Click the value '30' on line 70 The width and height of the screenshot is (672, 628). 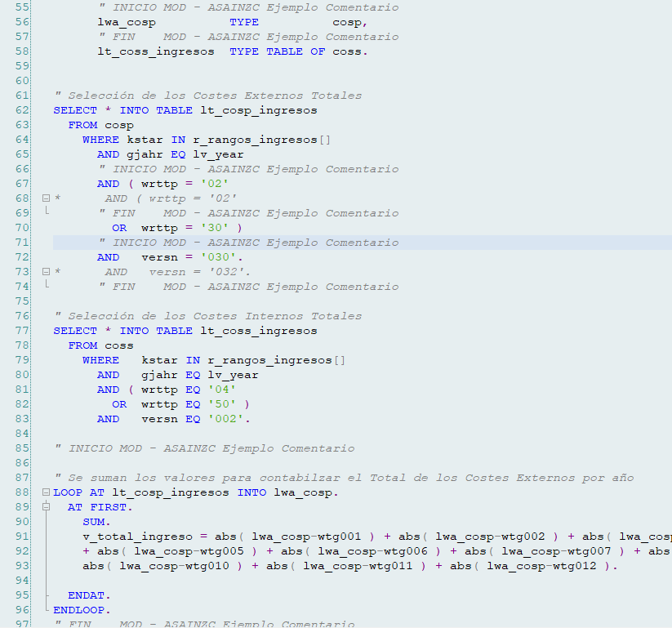pyautogui.click(x=215, y=228)
